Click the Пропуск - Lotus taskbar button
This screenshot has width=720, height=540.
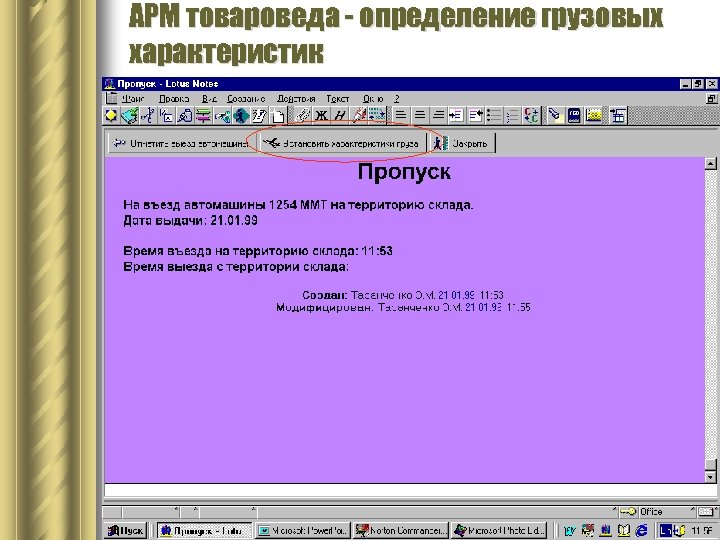click(x=205, y=531)
